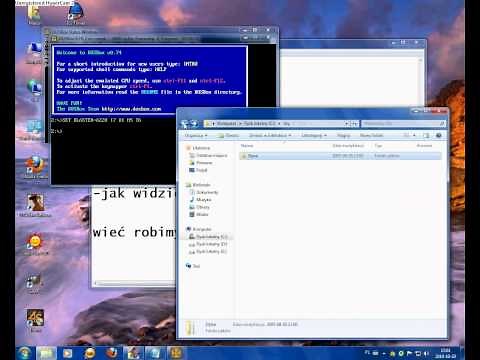480x360 pixels.
Task: Open the folder icon on the taskbar
Action: [47, 353]
